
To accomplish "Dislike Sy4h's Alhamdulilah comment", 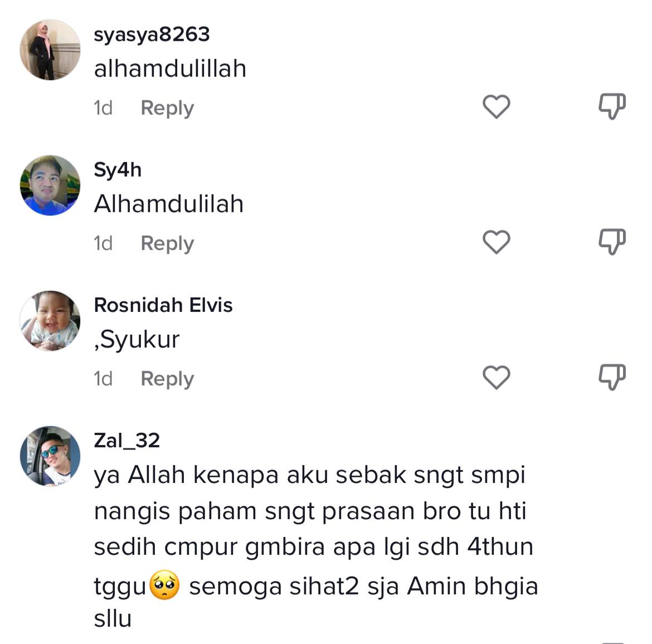I will click(x=612, y=242).
